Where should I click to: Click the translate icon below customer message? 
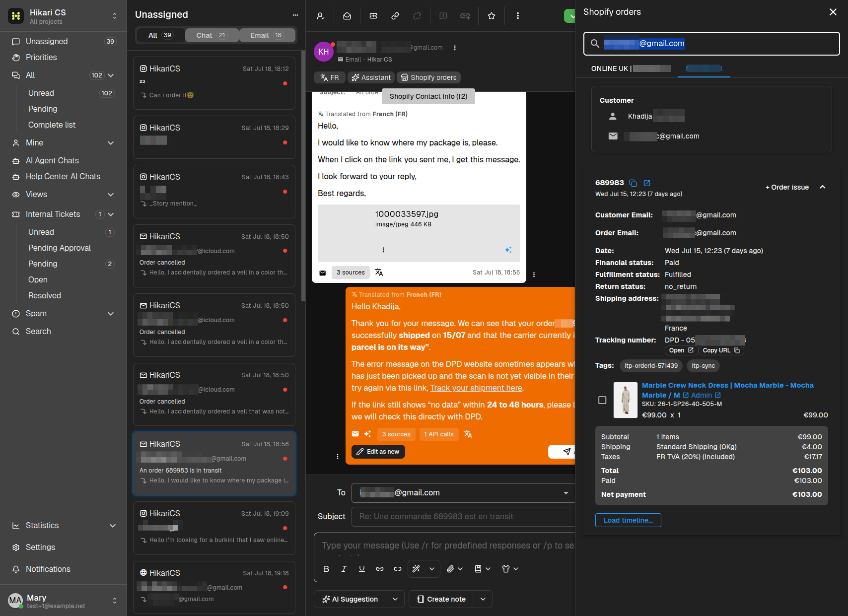tap(379, 272)
